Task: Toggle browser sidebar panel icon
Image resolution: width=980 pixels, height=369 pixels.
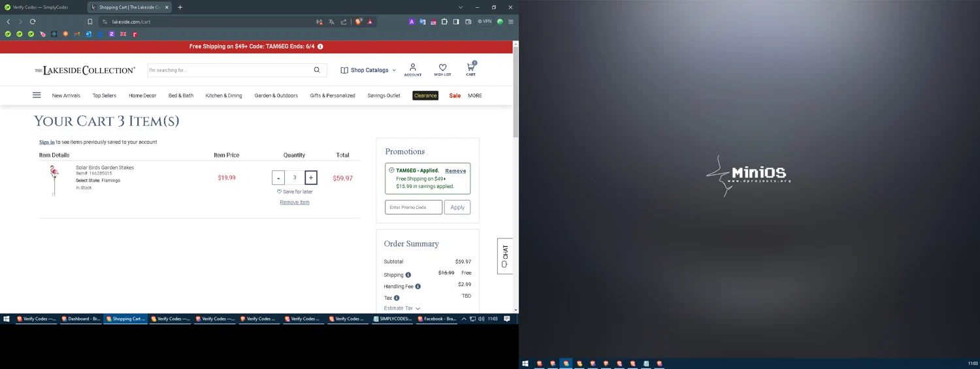Action: 456,22
